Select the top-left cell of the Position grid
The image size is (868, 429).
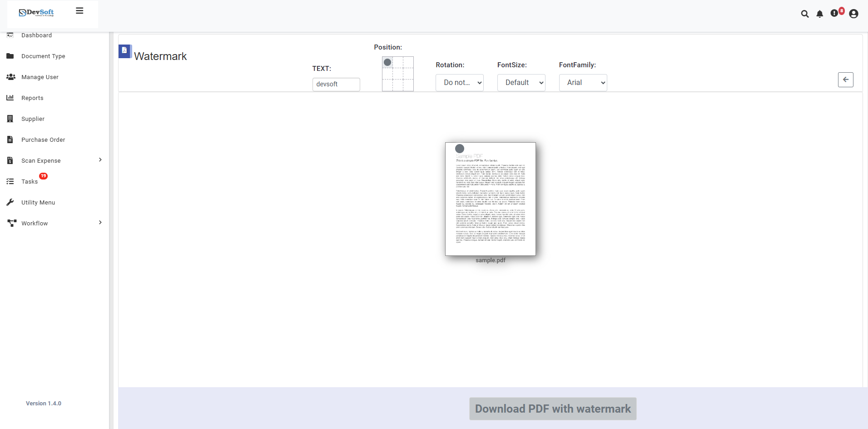tap(387, 62)
